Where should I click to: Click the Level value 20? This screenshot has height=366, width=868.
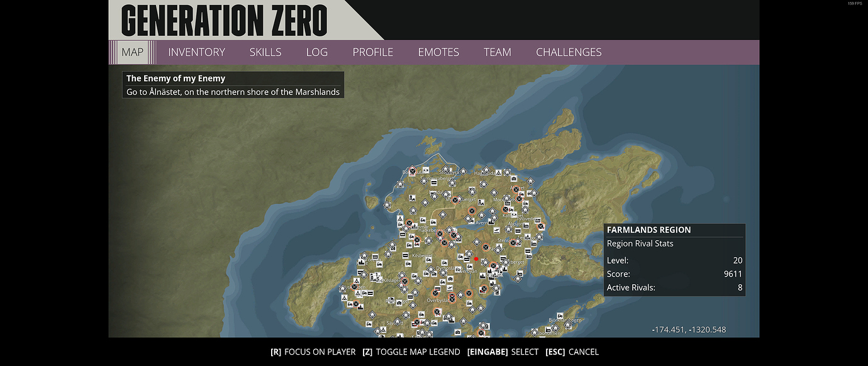738,260
